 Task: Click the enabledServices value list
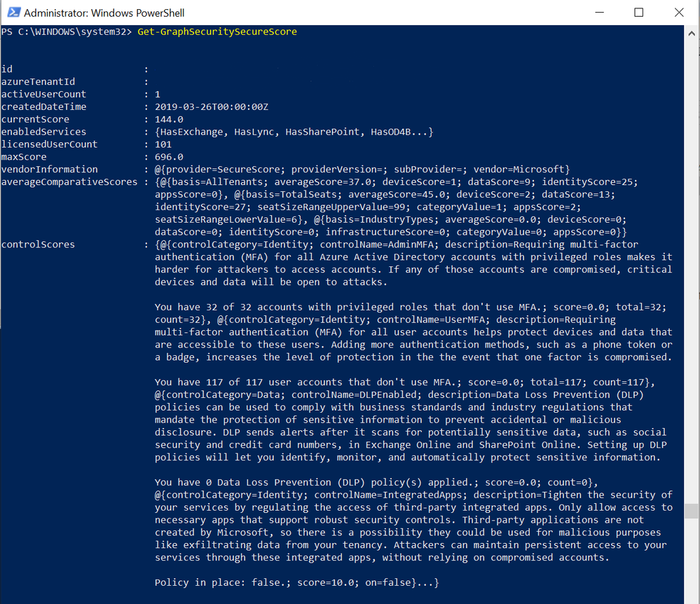[x=294, y=132]
